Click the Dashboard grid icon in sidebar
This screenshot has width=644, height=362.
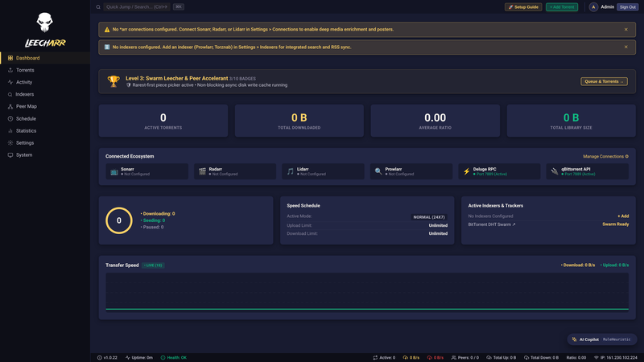coord(10,58)
